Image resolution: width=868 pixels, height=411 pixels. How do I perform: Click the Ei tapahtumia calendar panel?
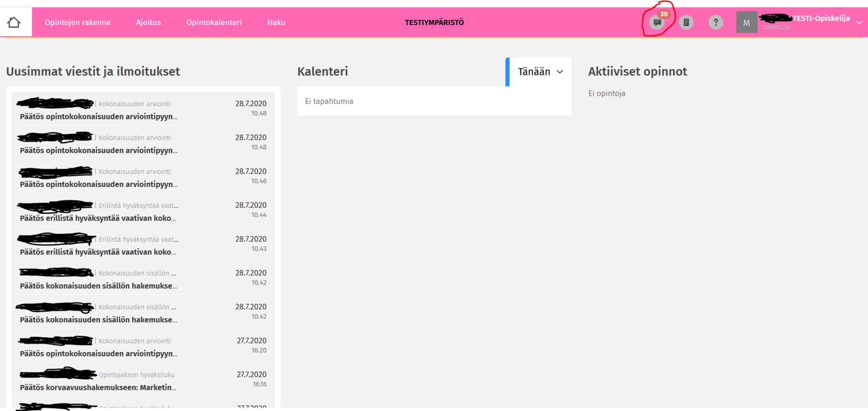point(434,101)
